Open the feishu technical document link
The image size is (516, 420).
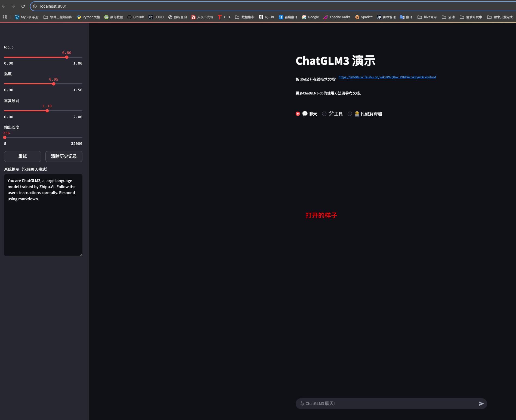click(x=387, y=77)
